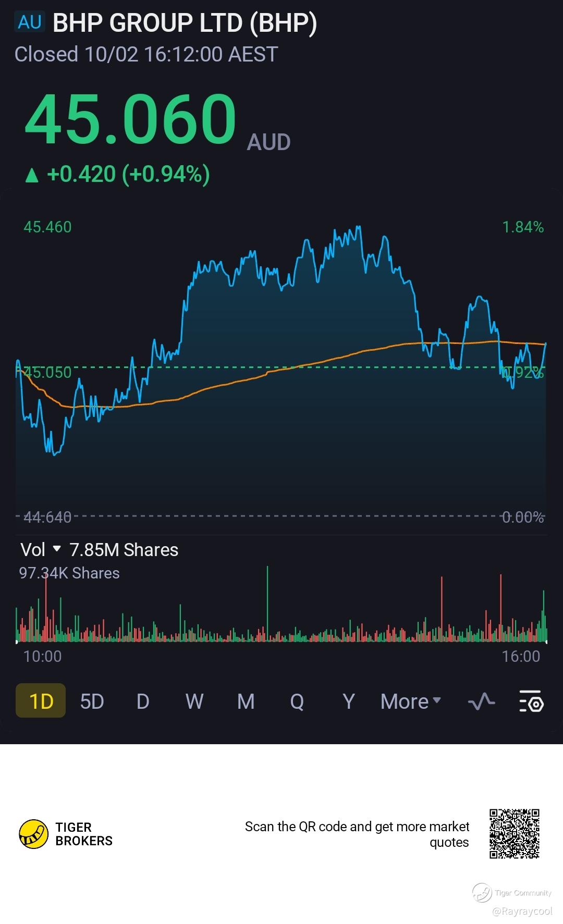Click the 7.85M Shares volume text
Viewport: 563px width, 924px height.
[x=124, y=549]
